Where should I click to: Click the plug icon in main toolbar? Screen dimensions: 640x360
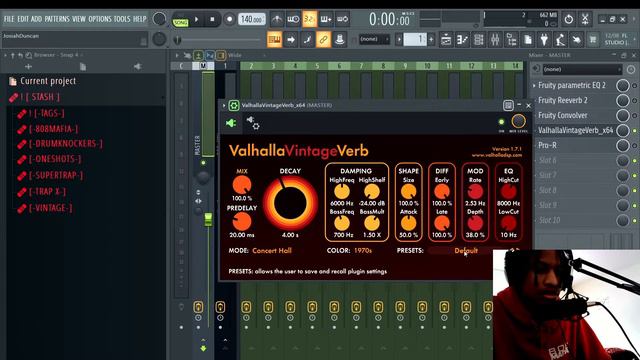point(544,40)
